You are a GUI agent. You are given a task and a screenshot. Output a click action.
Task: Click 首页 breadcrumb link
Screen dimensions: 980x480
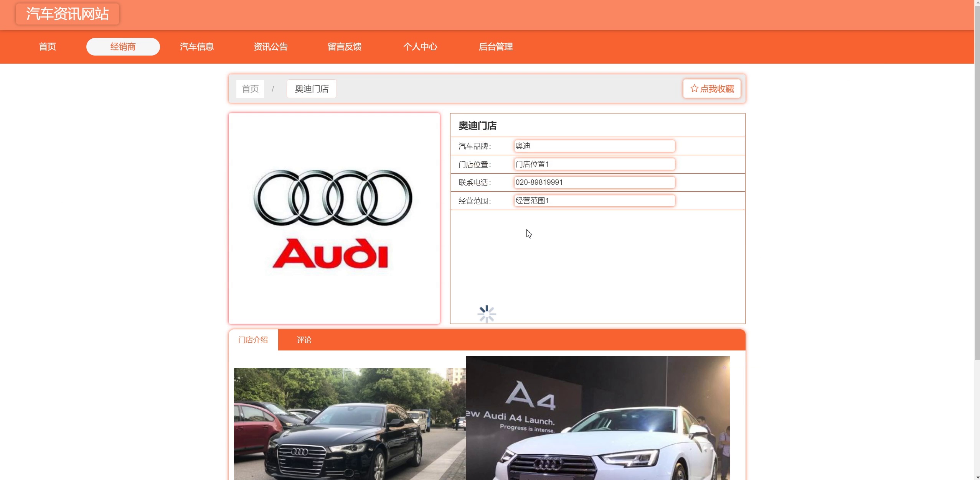coord(250,89)
